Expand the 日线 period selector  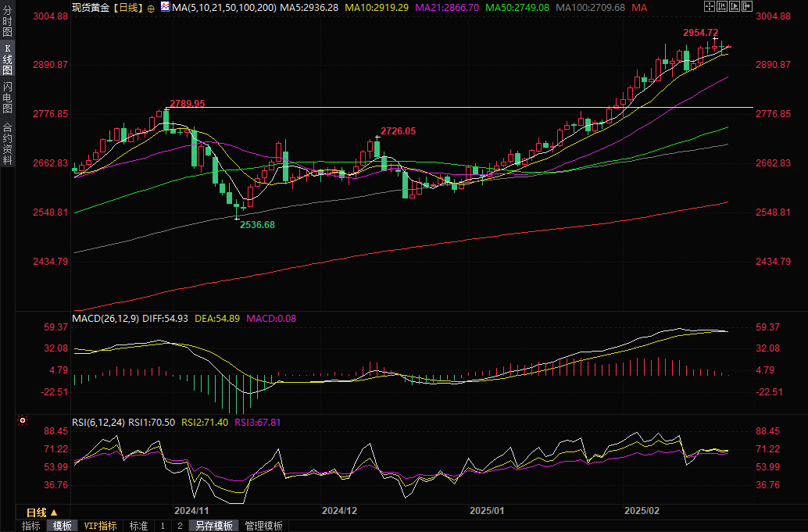tap(41, 512)
